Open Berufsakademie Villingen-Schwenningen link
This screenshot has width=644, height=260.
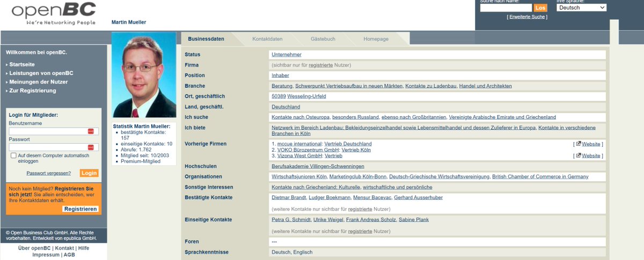318,166
